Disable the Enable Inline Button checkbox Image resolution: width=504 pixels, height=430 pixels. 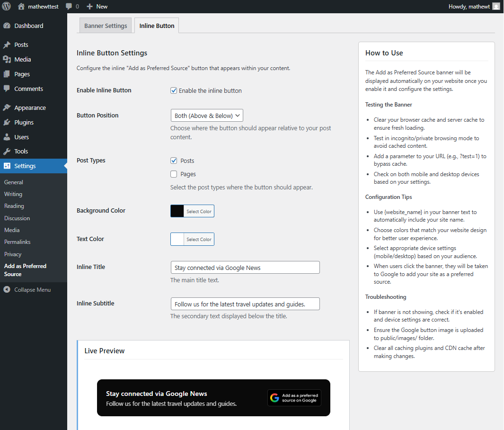174,90
